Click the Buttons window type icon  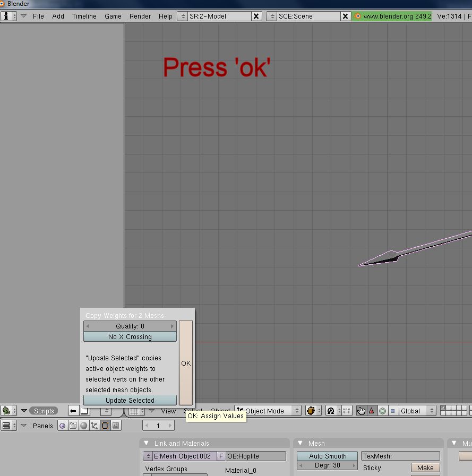[8, 426]
